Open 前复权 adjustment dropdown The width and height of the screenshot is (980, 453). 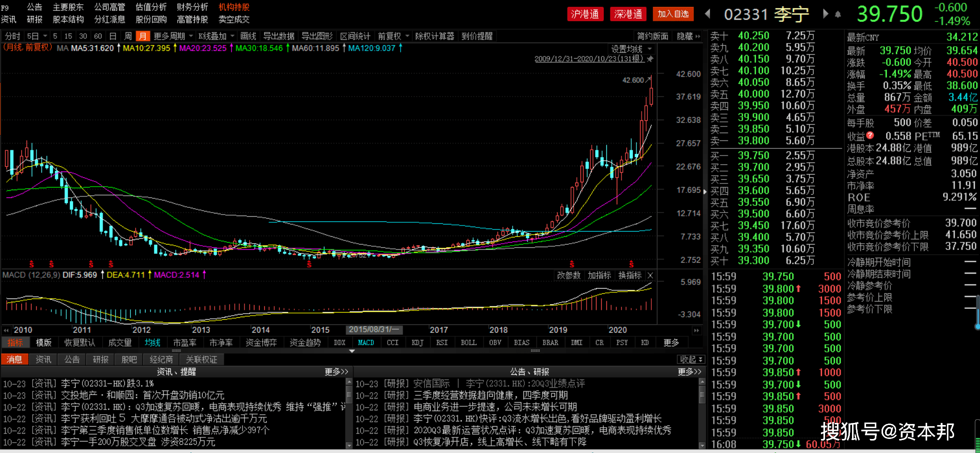coord(393,36)
